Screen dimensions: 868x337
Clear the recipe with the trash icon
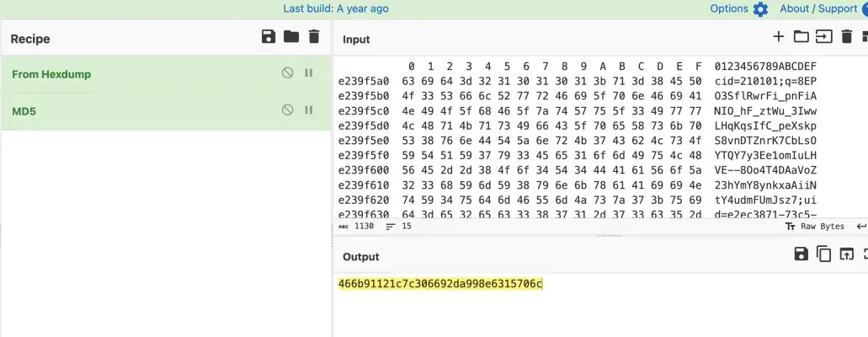pyautogui.click(x=314, y=36)
